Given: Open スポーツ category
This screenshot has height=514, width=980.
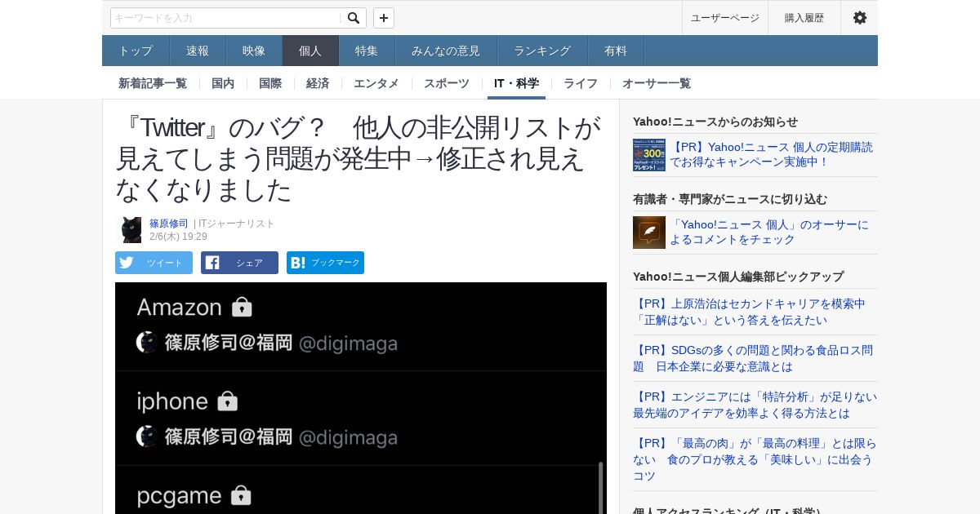Looking at the screenshot, I should 447,83.
